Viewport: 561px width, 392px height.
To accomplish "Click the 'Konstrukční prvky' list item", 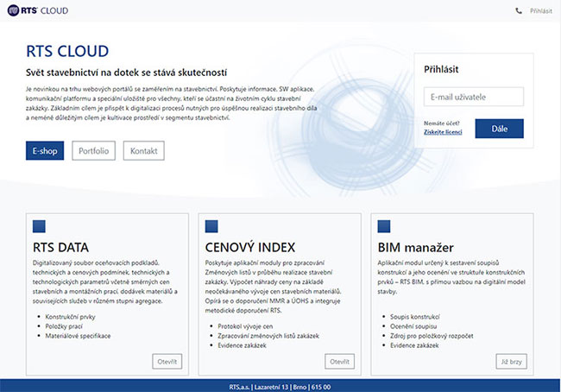I will click(x=70, y=317).
